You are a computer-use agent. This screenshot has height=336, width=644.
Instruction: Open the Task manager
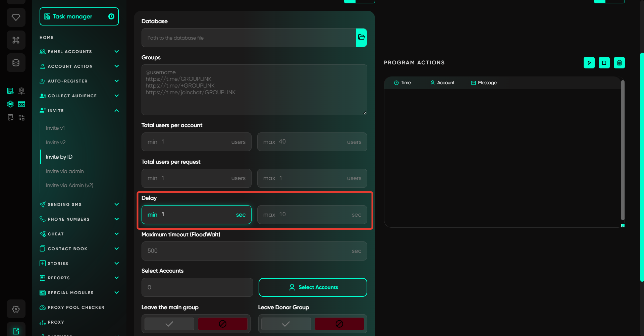pyautogui.click(x=79, y=16)
